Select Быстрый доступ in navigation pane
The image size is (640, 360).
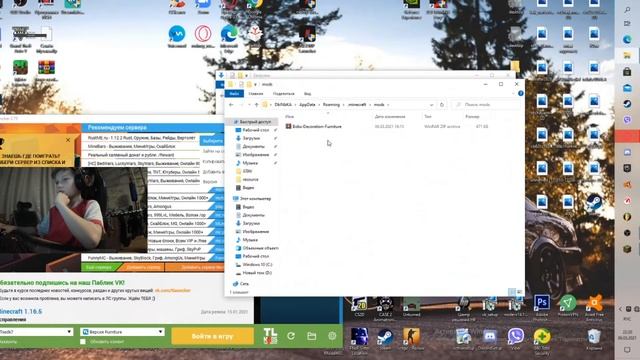click(255, 122)
